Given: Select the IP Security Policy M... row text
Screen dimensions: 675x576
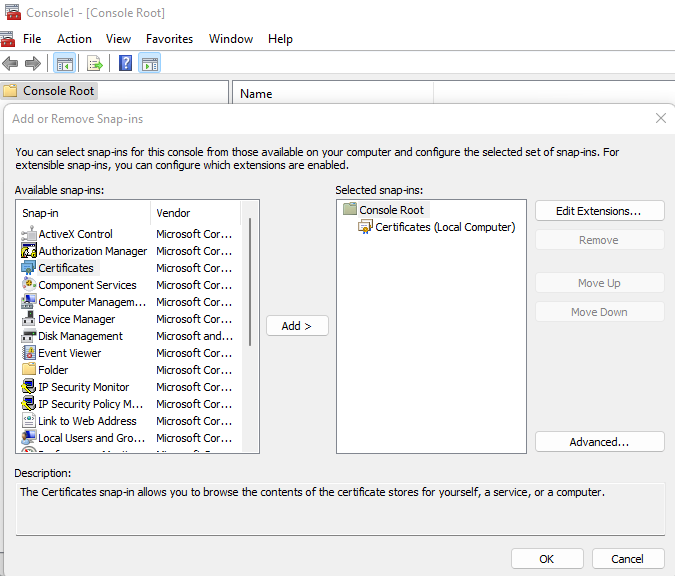Looking at the screenshot, I should (90, 404).
